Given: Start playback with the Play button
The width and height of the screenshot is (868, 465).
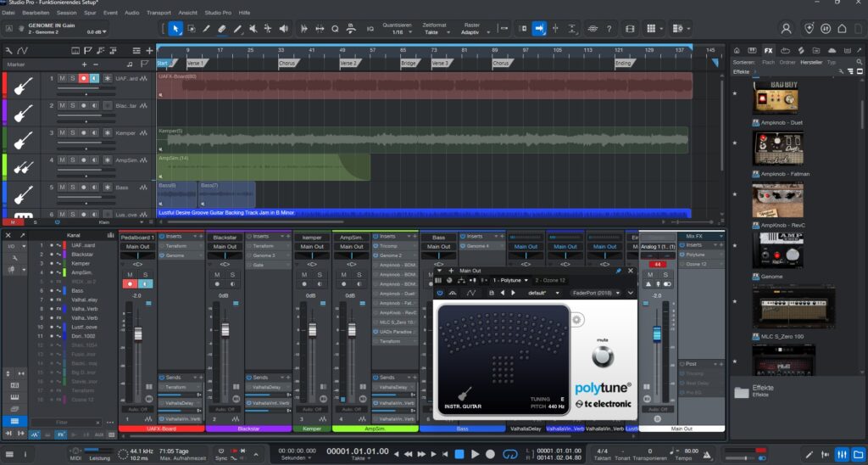Looking at the screenshot, I should 475,454.
